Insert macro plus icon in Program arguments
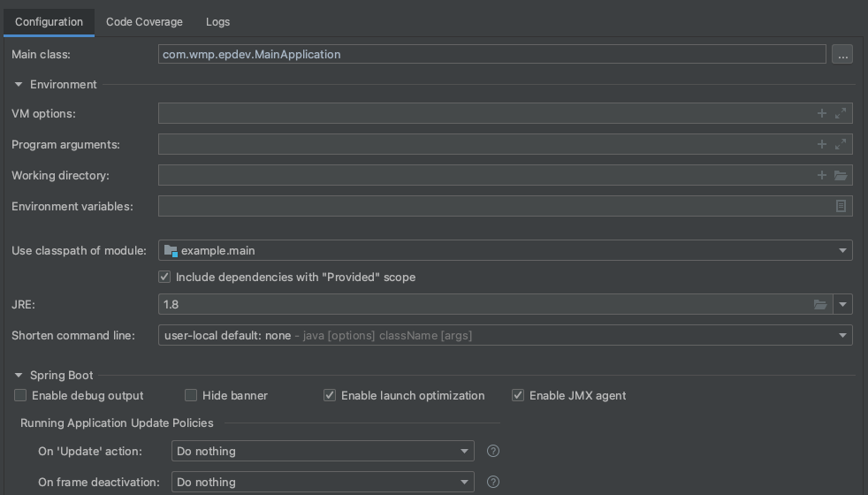The width and height of the screenshot is (868, 495). click(821, 144)
